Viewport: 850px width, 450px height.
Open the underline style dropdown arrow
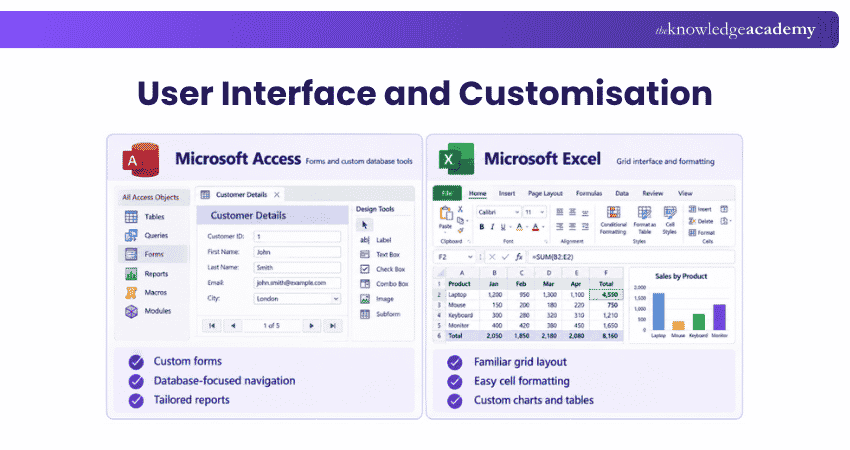tap(511, 227)
